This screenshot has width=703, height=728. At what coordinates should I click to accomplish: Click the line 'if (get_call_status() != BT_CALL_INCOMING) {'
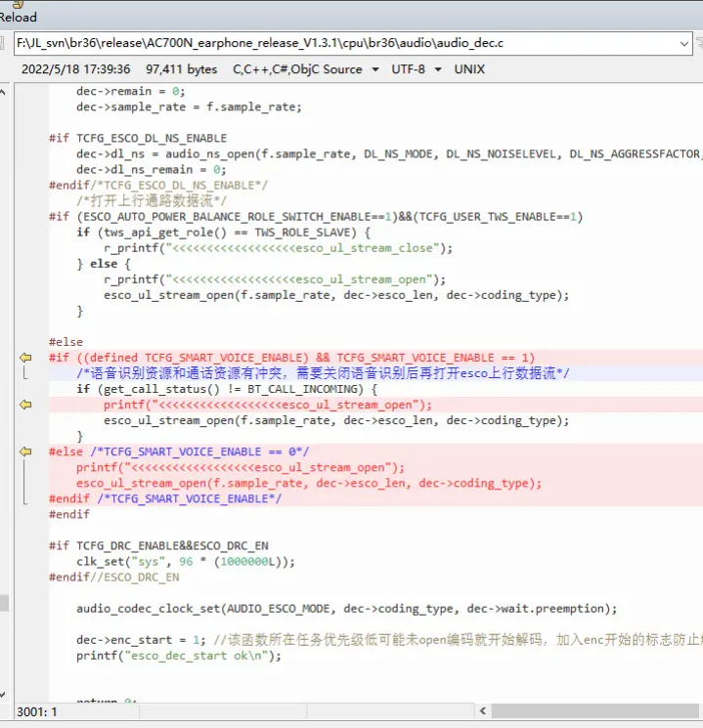coord(227,389)
